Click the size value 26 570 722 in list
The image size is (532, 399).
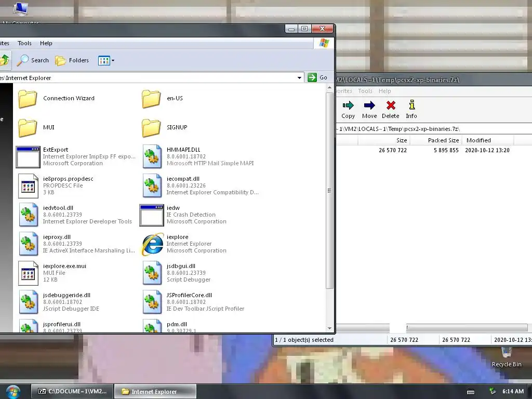[393, 150]
